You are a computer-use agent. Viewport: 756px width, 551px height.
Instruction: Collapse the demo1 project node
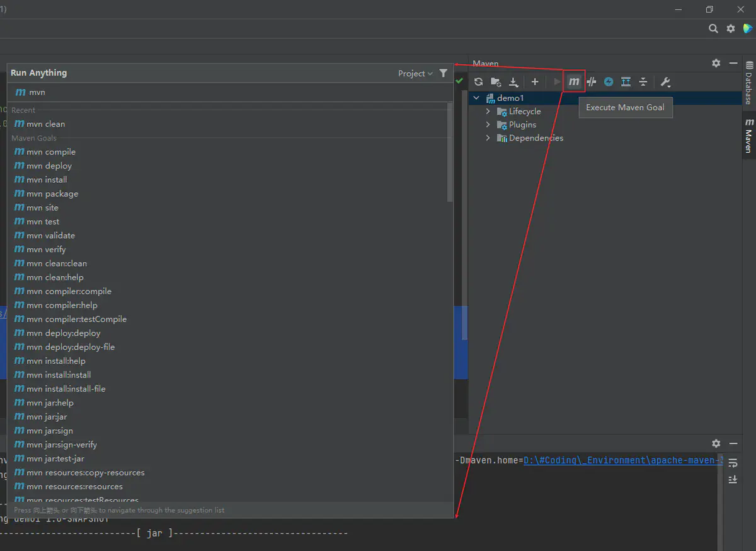(x=476, y=98)
